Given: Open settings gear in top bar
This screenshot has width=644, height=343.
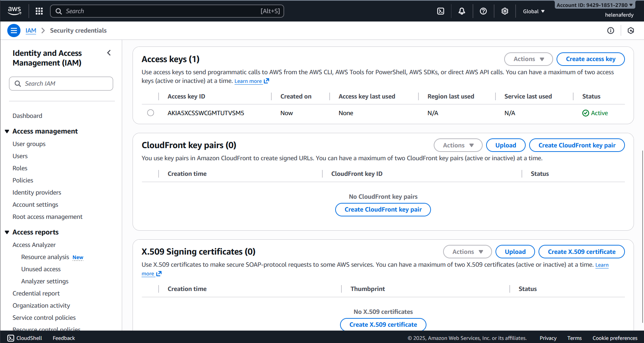Looking at the screenshot, I should coord(505,11).
